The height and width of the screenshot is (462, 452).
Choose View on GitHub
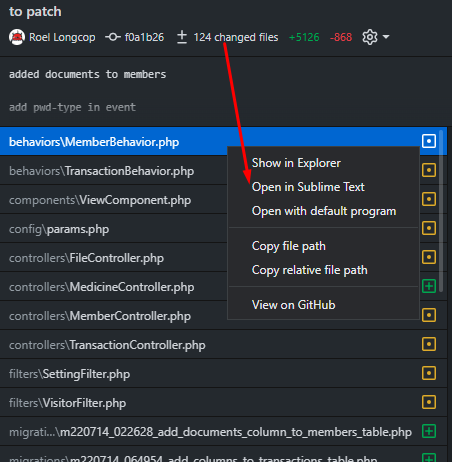pyautogui.click(x=323, y=305)
